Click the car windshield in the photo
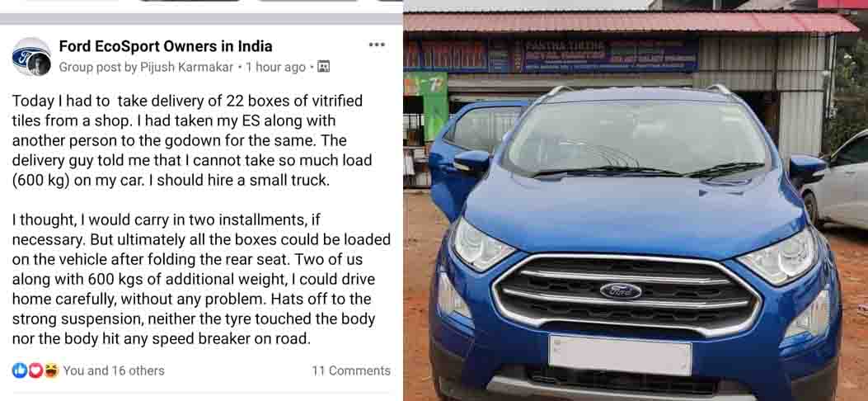The width and height of the screenshot is (868, 401). pos(636,137)
